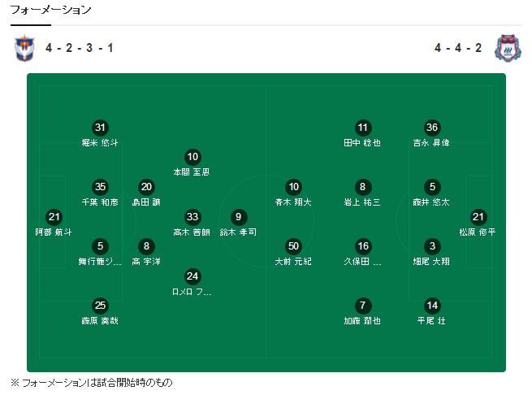Click number 24 badge above ロメロ フ…

[192, 276]
